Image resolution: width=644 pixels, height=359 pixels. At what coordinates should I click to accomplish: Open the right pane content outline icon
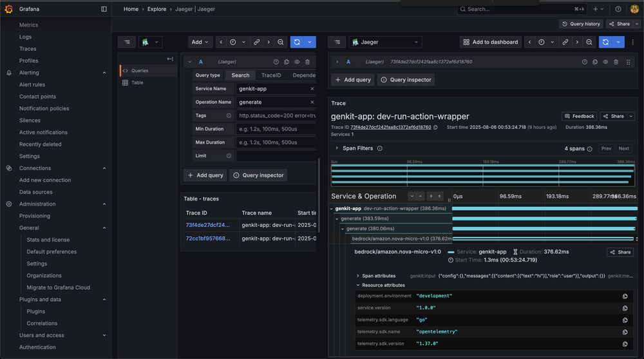pos(337,42)
